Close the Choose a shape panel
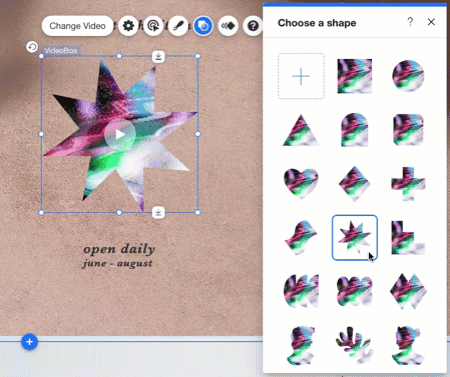 coord(431,22)
